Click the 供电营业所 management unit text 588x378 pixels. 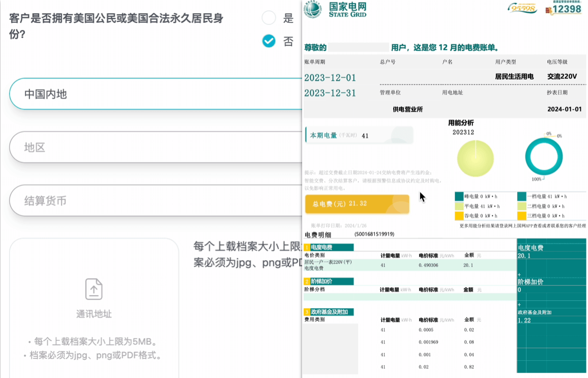(407, 109)
